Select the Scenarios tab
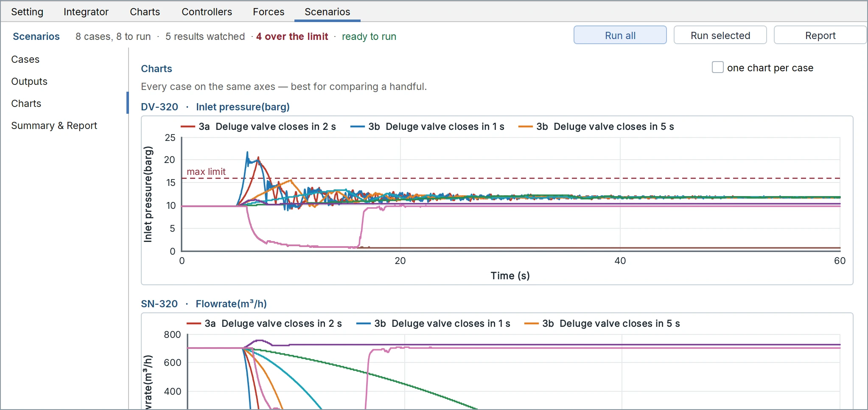 click(328, 12)
